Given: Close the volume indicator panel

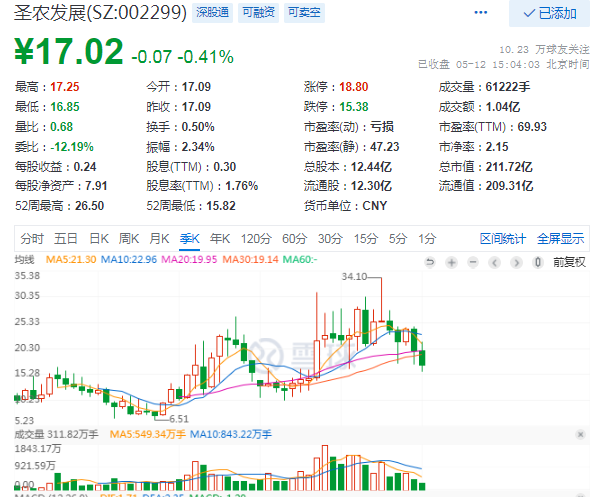Looking at the screenshot, I should click(581, 434).
